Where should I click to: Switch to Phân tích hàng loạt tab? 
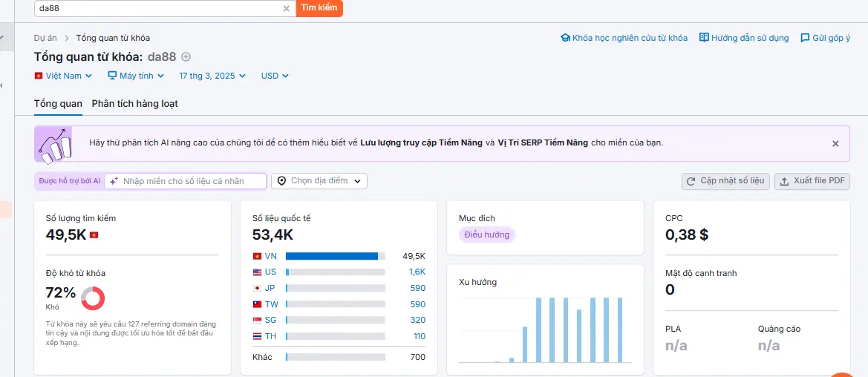pos(135,103)
